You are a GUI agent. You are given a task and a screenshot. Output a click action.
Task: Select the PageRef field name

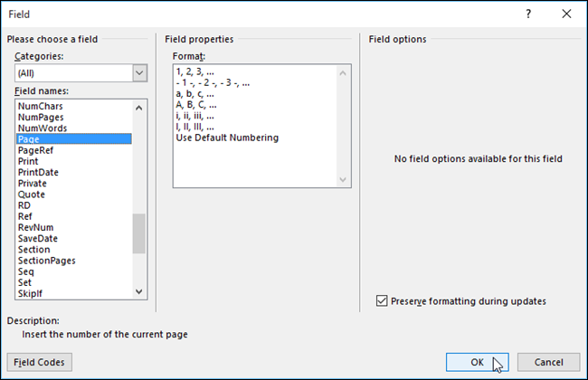pyautogui.click(x=35, y=150)
